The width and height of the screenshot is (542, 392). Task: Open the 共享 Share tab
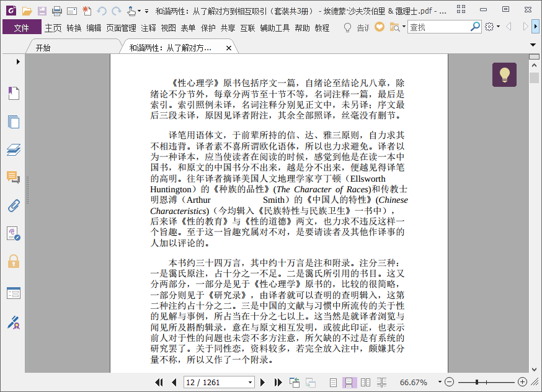[x=228, y=28]
